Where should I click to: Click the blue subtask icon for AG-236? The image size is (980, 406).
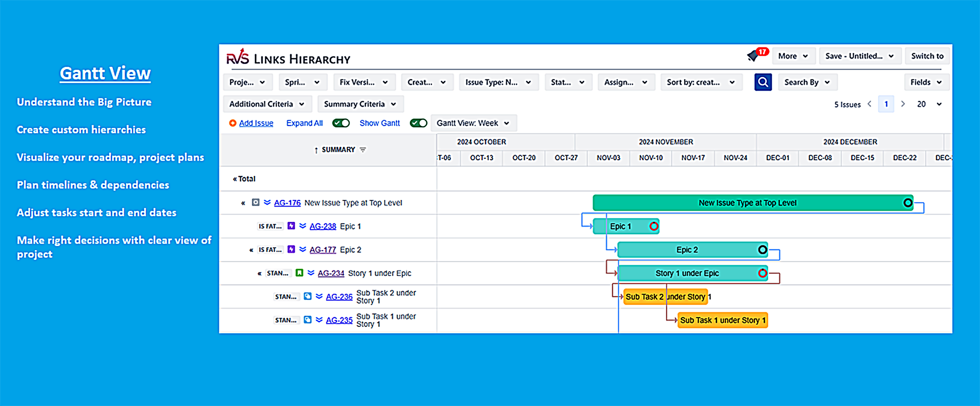tap(307, 296)
